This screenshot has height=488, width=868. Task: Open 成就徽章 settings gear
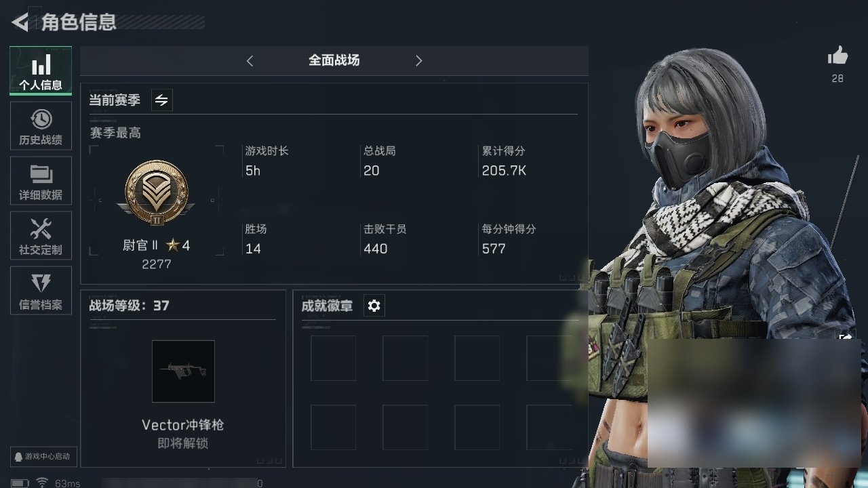pyautogui.click(x=374, y=306)
